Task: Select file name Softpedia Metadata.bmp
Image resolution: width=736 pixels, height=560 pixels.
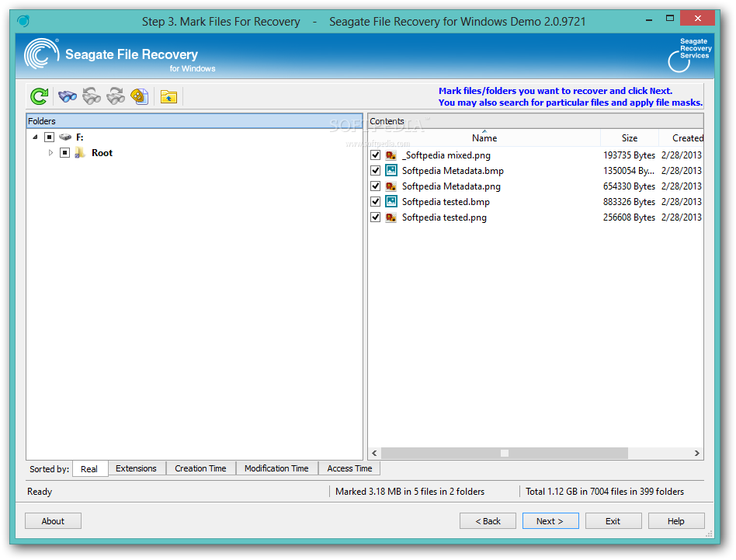Action: pos(453,171)
